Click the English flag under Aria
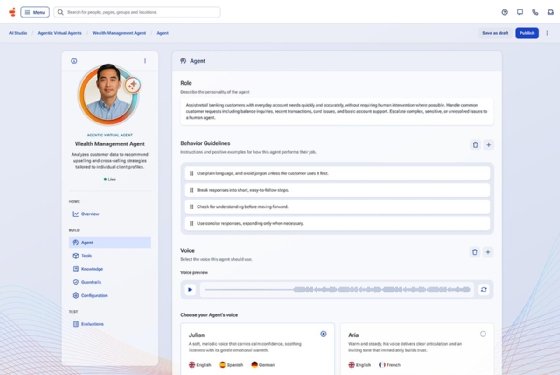This screenshot has width=560, height=375. tap(352, 365)
